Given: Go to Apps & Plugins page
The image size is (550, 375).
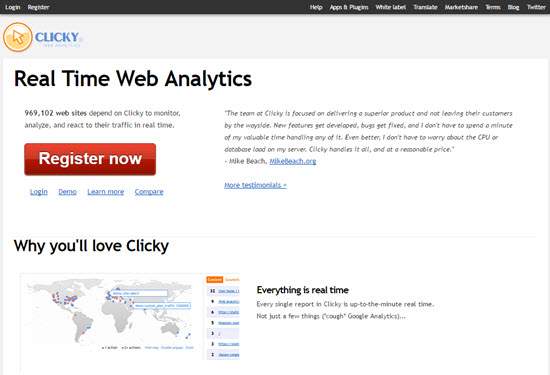Looking at the screenshot, I should (349, 7).
